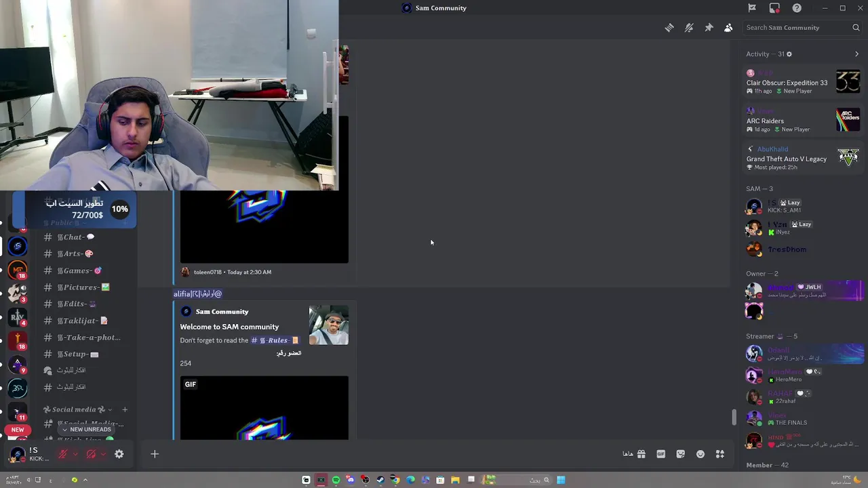
Task: Open the Threads icon in channel header
Action: click(x=669, y=28)
